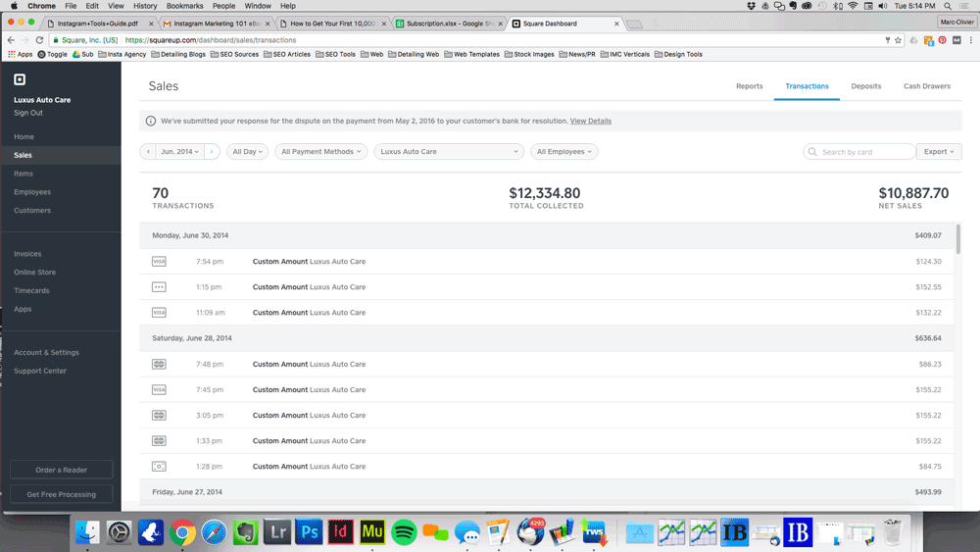Image resolution: width=980 pixels, height=552 pixels.
Task: Open the Visa card icon for the 7:54 pm transaction
Action: tap(159, 262)
